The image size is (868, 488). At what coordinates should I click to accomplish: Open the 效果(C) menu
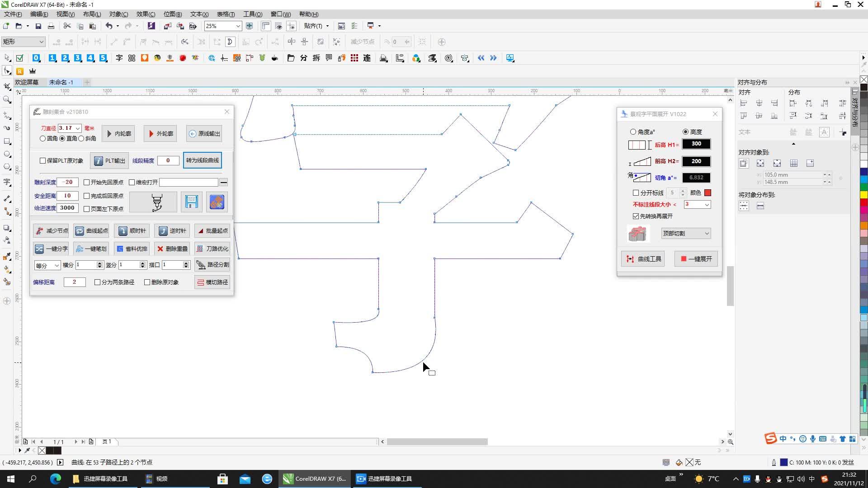146,14
